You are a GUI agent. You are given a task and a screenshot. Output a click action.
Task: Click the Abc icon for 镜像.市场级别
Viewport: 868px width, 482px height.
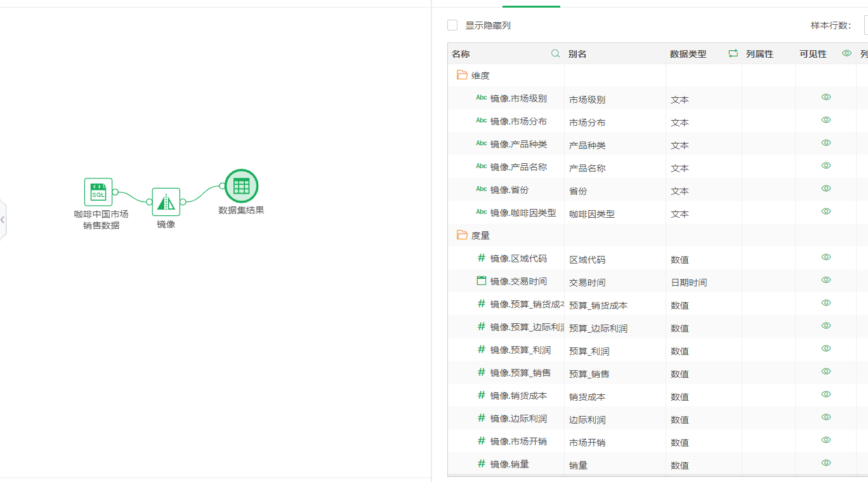[x=482, y=98]
